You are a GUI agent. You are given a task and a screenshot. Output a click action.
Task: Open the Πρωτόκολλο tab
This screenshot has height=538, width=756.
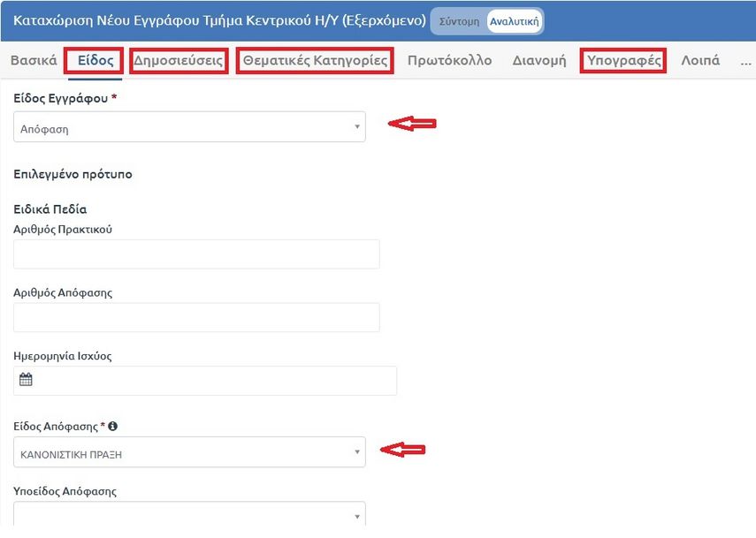pos(449,61)
